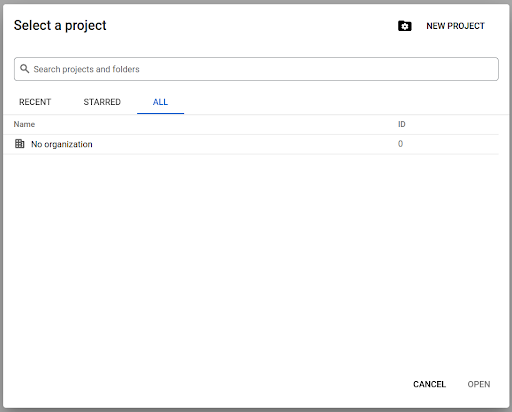Switch to the RECENT tab
Image resolution: width=512 pixels, height=412 pixels.
click(35, 102)
